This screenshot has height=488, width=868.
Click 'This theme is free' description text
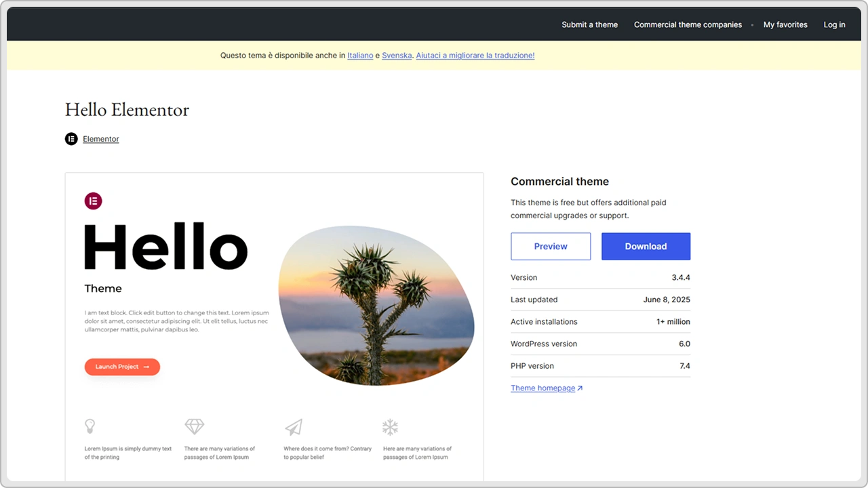589,209
